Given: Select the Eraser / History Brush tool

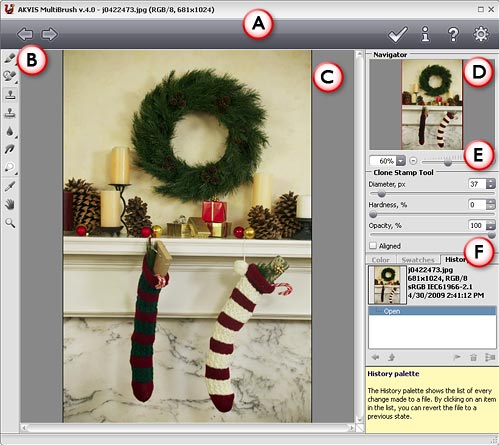Looking at the screenshot, I should tap(10, 77).
